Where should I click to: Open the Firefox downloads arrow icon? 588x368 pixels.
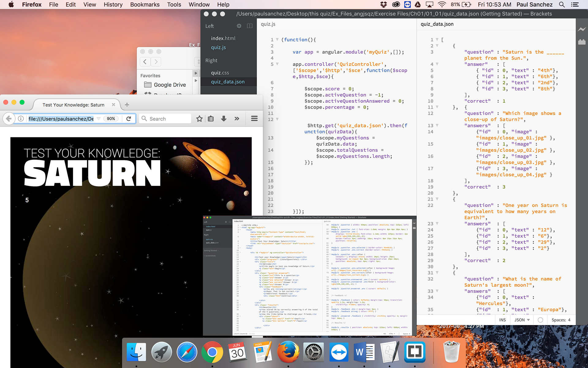point(224,119)
